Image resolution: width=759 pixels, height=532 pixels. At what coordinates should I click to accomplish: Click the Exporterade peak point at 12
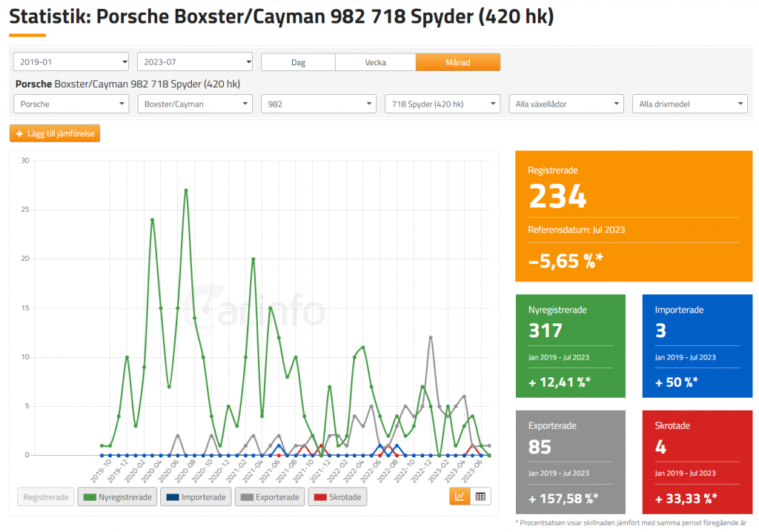pos(431,337)
